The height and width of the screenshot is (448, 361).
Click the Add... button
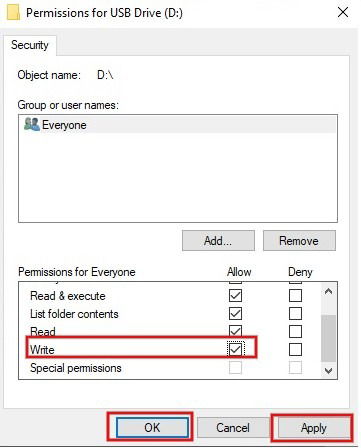coord(218,240)
